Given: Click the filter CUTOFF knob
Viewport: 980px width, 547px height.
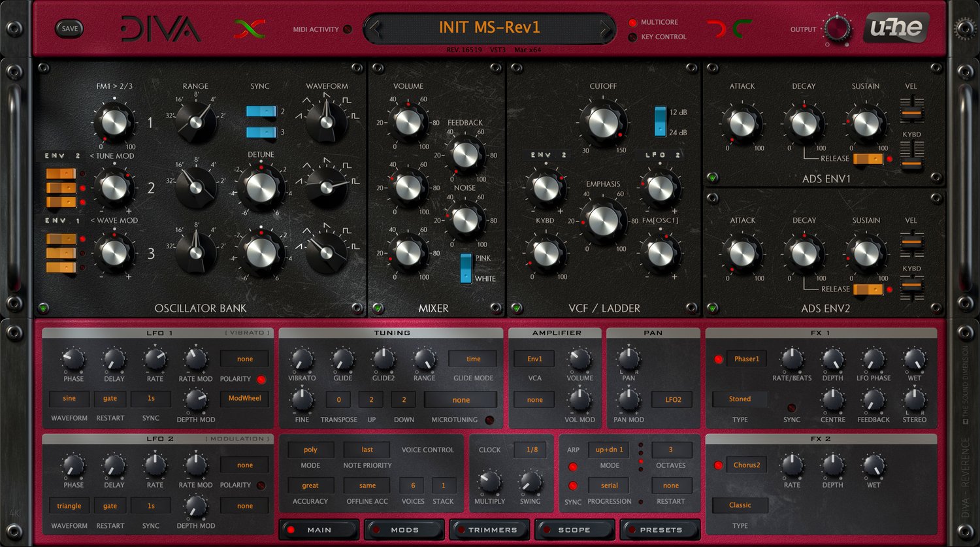Looking at the screenshot, I should [x=603, y=122].
